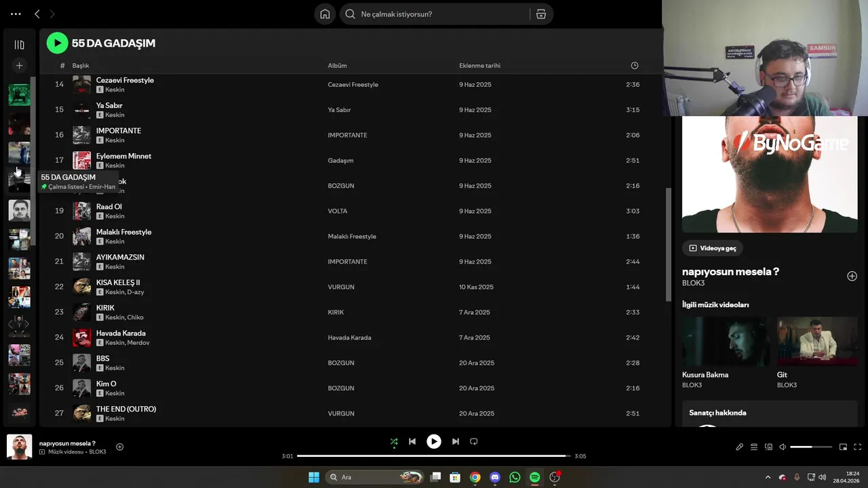Sort by the Albüm column header

pyautogui.click(x=337, y=66)
